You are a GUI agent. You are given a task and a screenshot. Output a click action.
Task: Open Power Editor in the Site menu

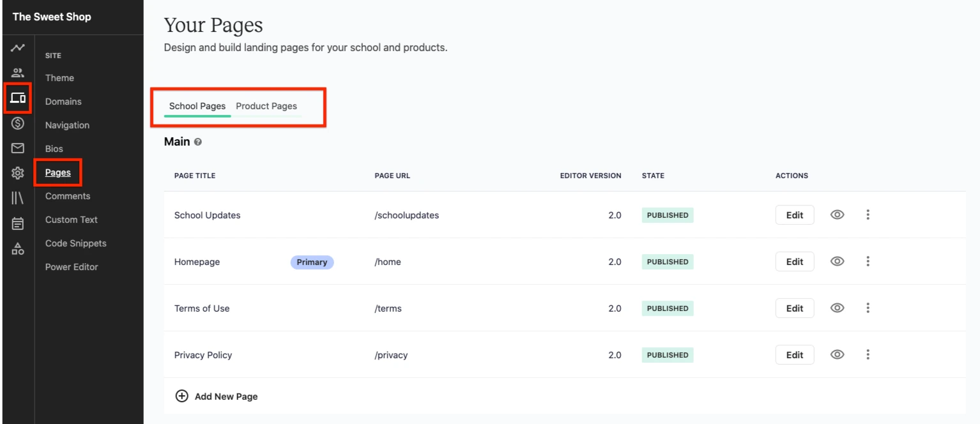pos(72,267)
